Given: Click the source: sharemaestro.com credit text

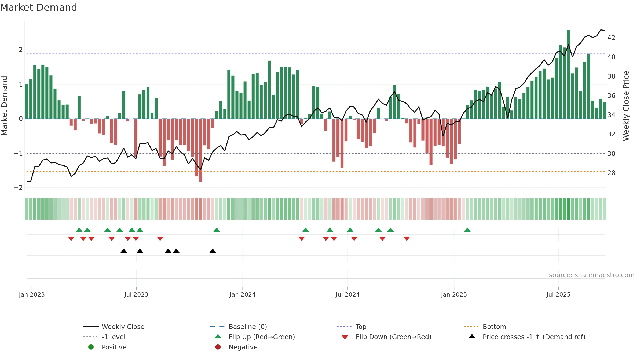Looking at the screenshot, I should pos(592,275).
